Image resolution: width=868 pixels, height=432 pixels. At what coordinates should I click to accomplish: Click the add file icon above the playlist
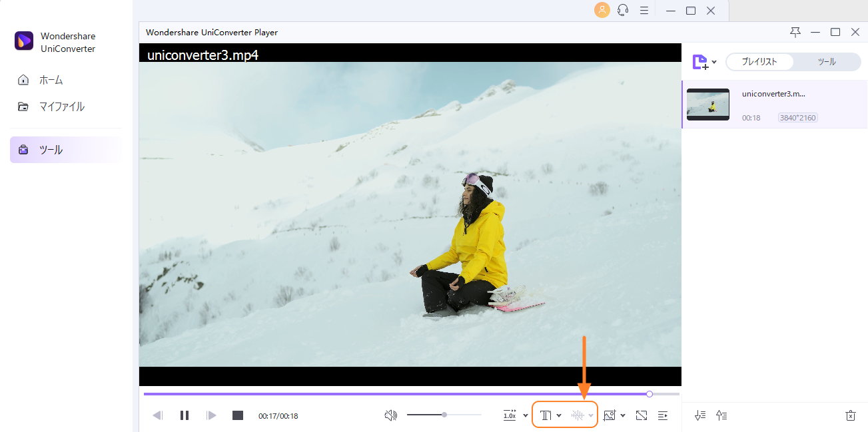tap(699, 61)
